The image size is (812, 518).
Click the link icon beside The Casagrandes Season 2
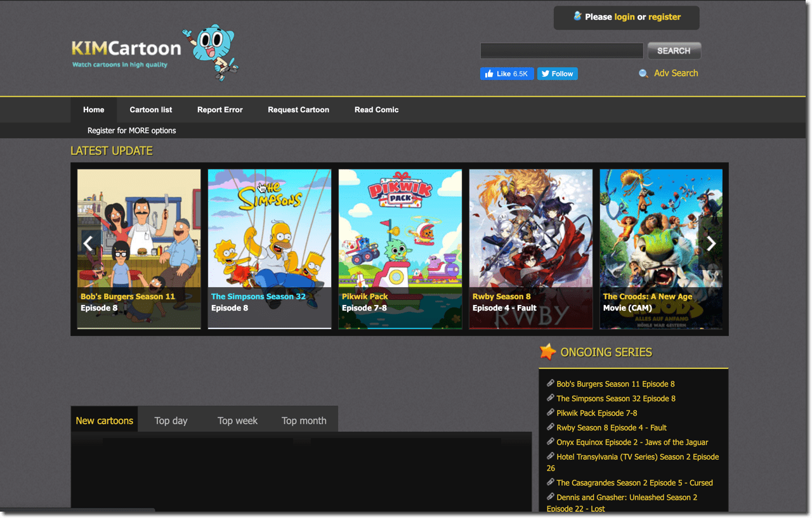(x=551, y=482)
